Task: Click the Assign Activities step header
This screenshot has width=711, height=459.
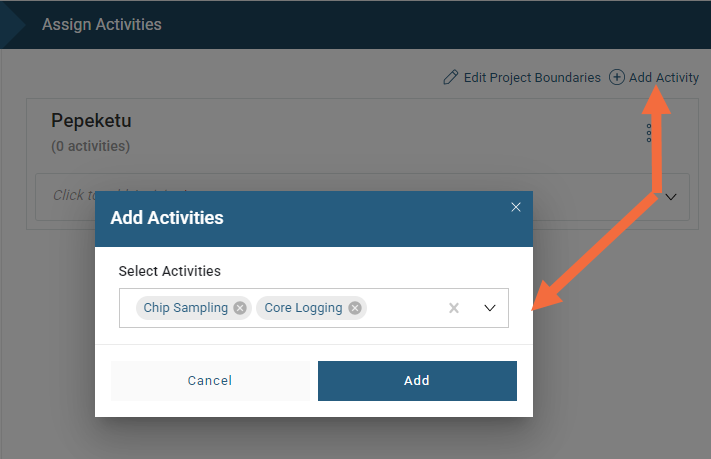Action: (x=102, y=24)
